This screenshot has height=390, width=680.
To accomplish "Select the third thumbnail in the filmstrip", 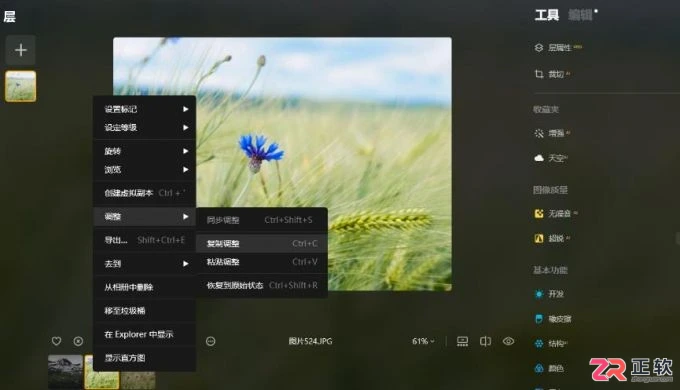I will pos(138,380).
